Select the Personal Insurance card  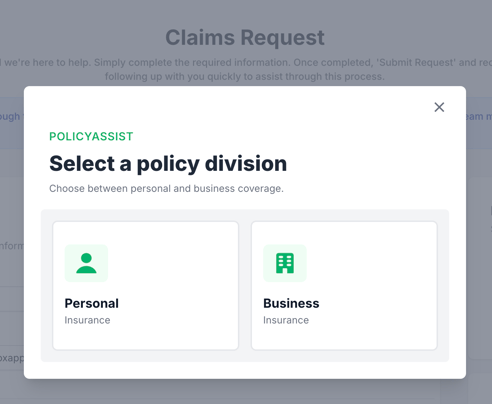(x=146, y=286)
